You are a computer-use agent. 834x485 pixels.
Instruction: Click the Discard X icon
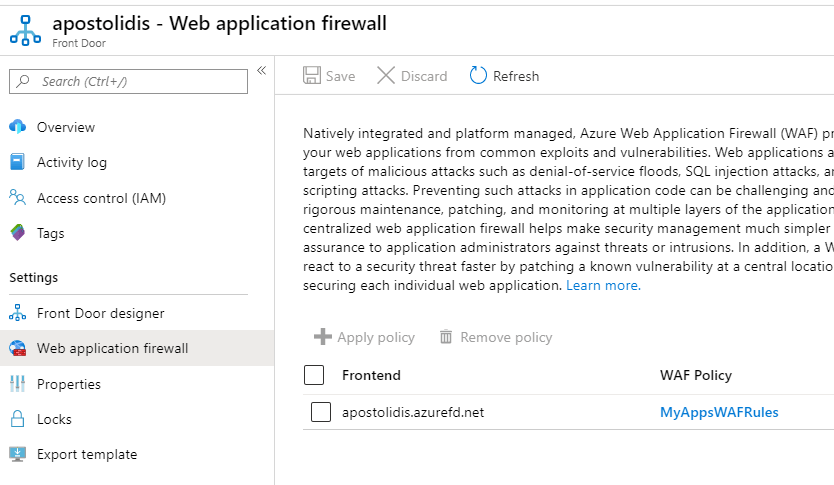[x=386, y=76]
